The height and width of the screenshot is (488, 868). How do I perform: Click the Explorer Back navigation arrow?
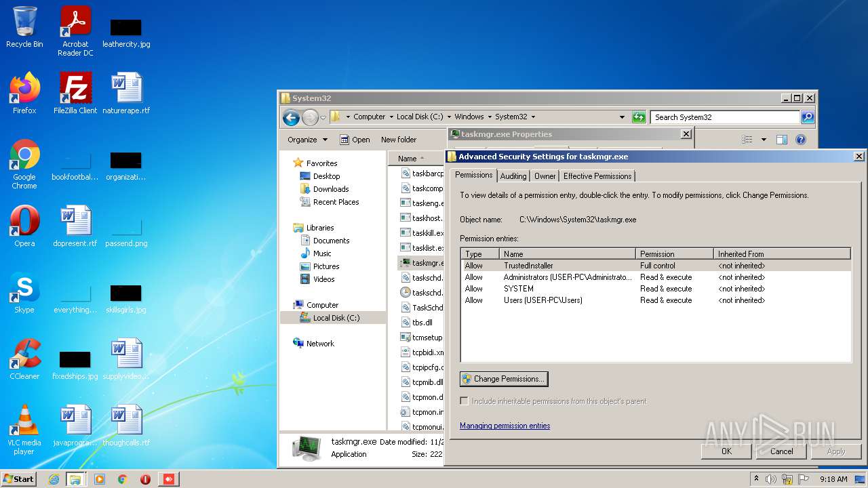[291, 117]
